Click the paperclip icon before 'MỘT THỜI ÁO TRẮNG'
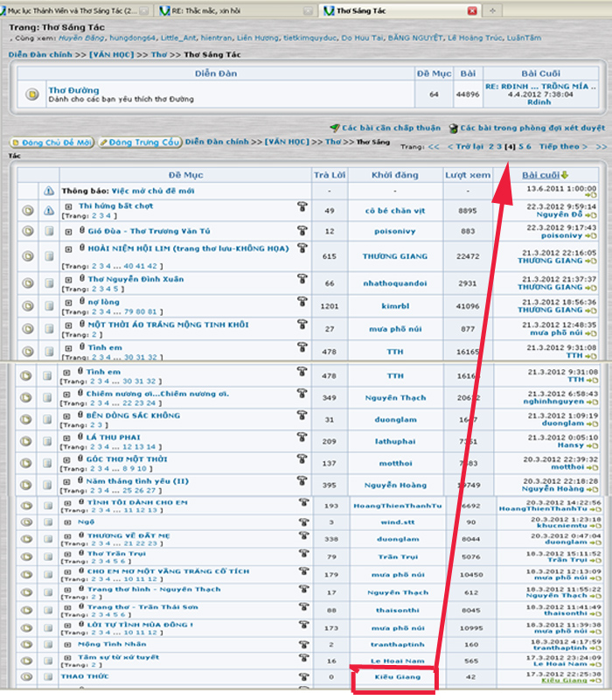 (82, 324)
